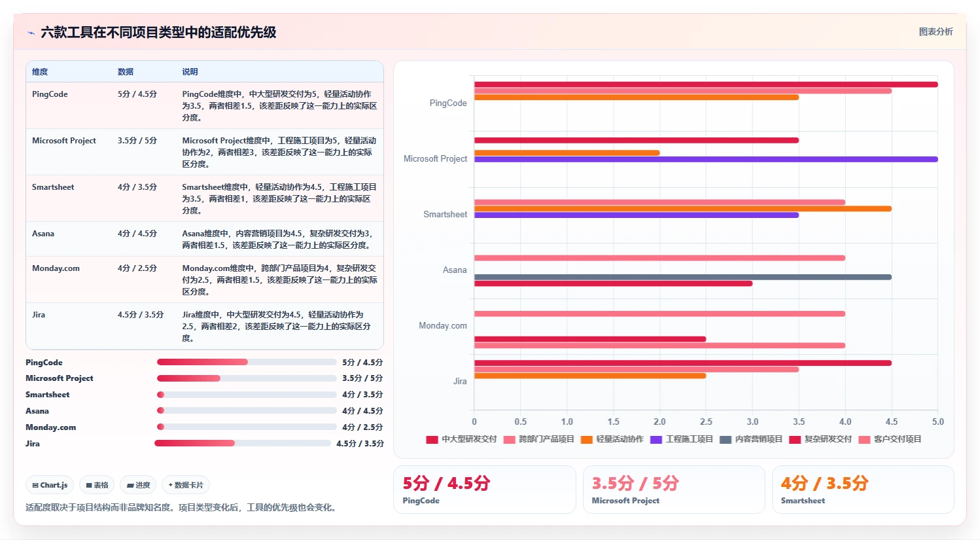The height and width of the screenshot is (540, 980).
Task: Click the spark icon beside the chart title
Action: point(31,33)
